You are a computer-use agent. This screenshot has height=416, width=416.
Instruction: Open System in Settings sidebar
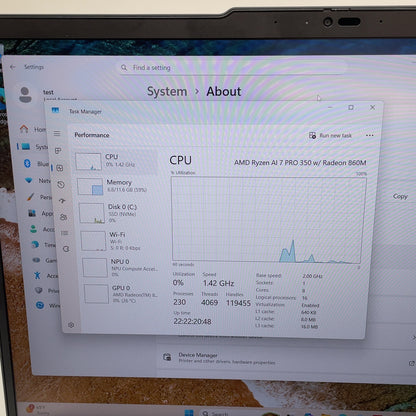click(33, 147)
